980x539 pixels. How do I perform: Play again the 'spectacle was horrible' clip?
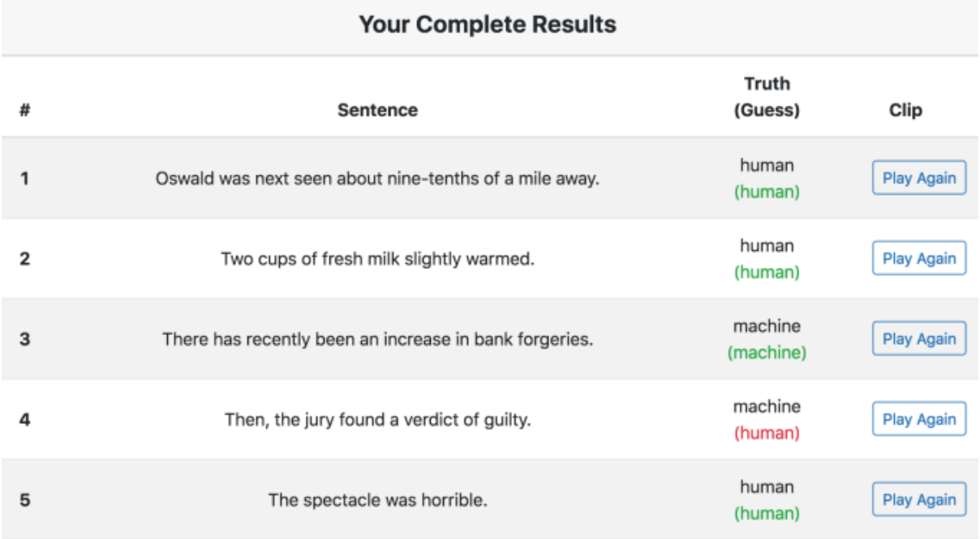pos(918,499)
